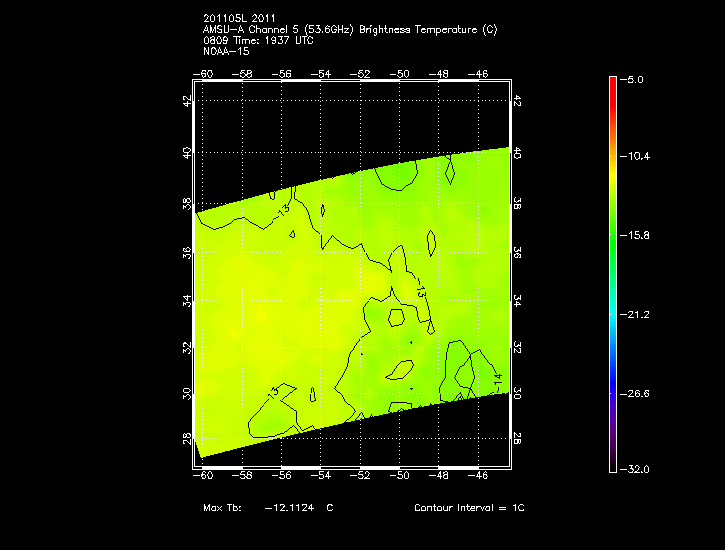Click the Contour Interval = 1C text
Image resolution: width=725 pixels, height=550 pixels.
[469, 508]
